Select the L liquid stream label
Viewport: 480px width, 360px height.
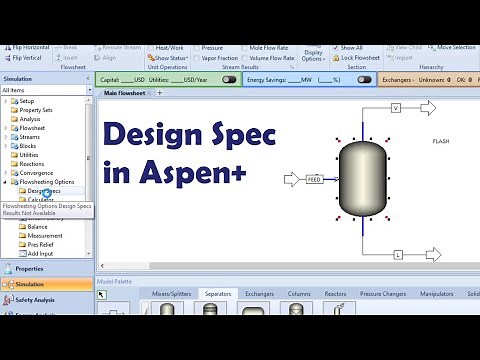tap(398, 255)
